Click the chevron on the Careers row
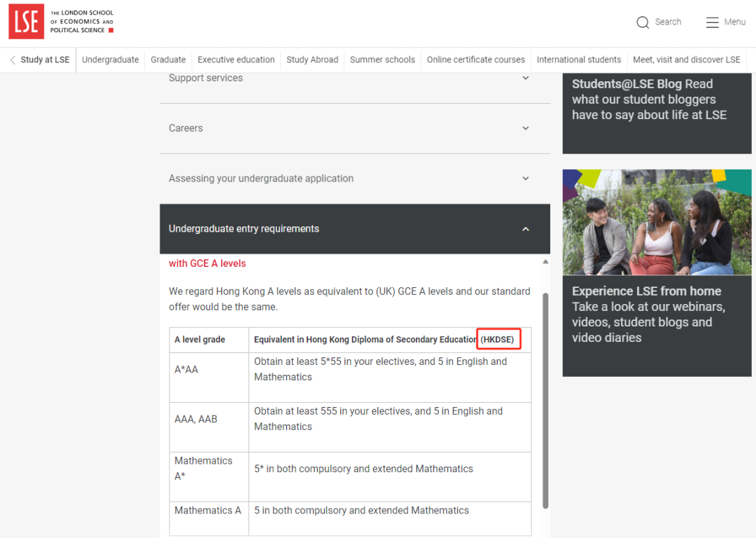 [526, 128]
